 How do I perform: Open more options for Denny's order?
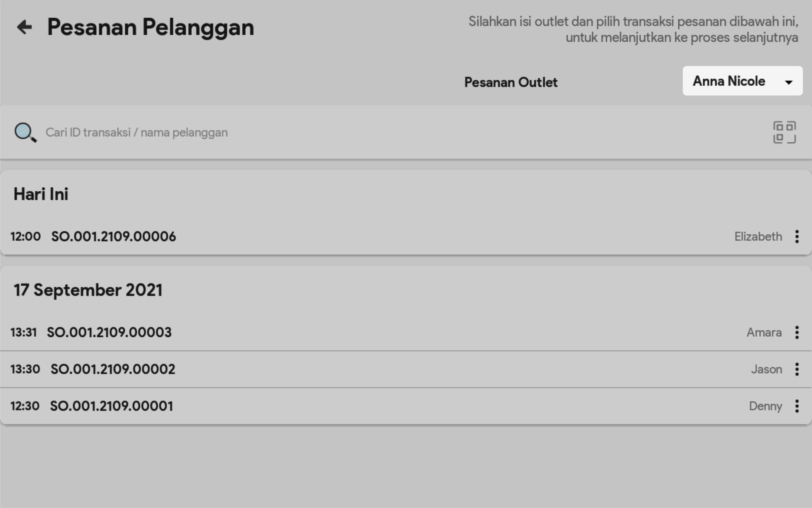click(x=796, y=406)
